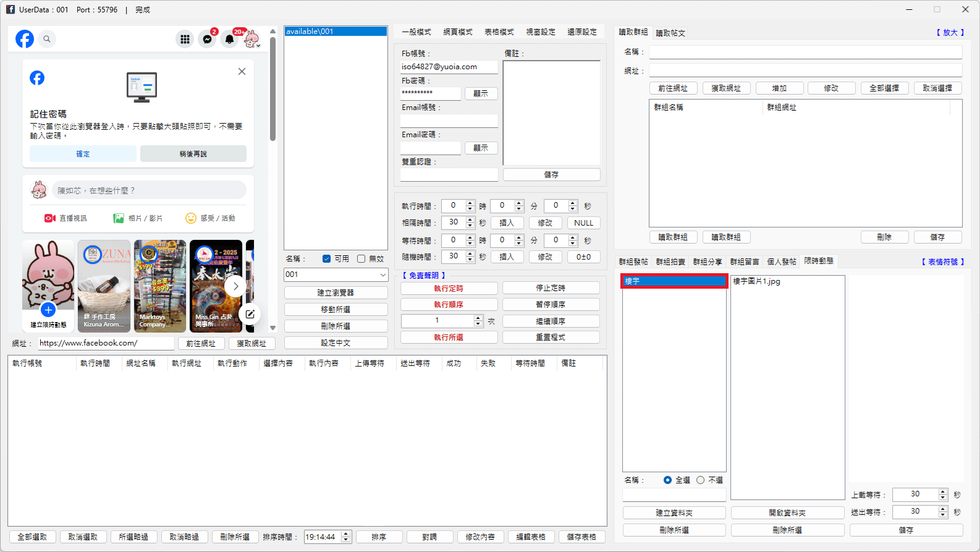The image size is (980, 552).
Task: Switch to the 表格模式 tab
Action: click(x=499, y=32)
